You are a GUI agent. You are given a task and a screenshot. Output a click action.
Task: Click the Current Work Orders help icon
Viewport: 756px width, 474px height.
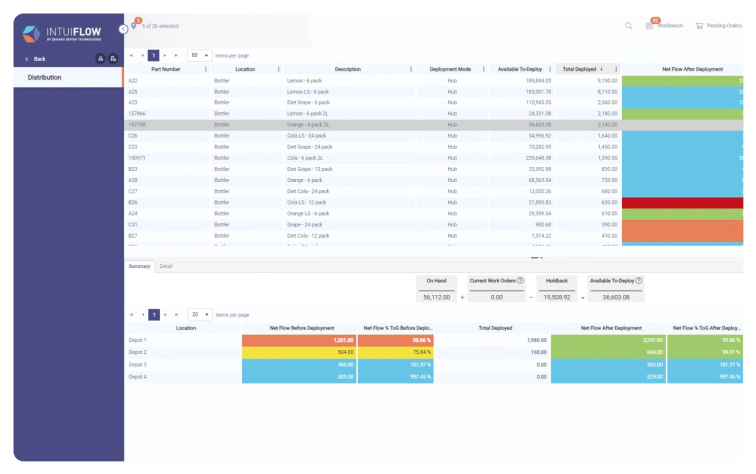pyautogui.click(x=520, y=281)
